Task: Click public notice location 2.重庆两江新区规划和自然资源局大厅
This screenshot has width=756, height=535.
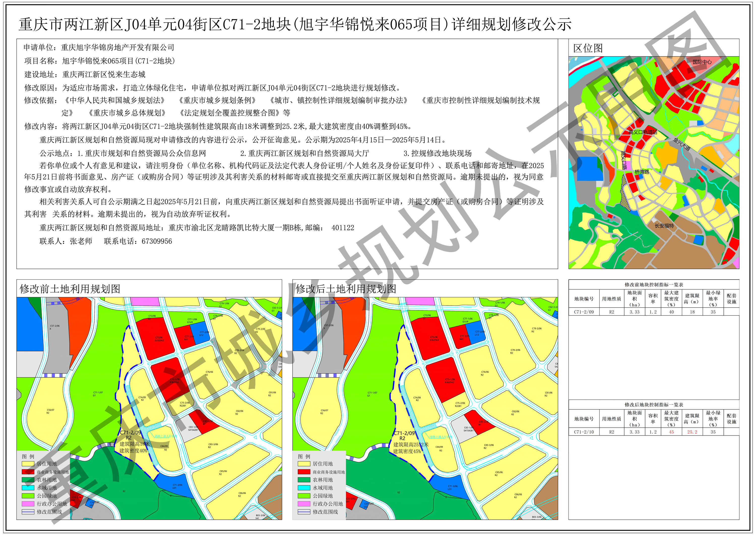Action: (x=305, y=154)
